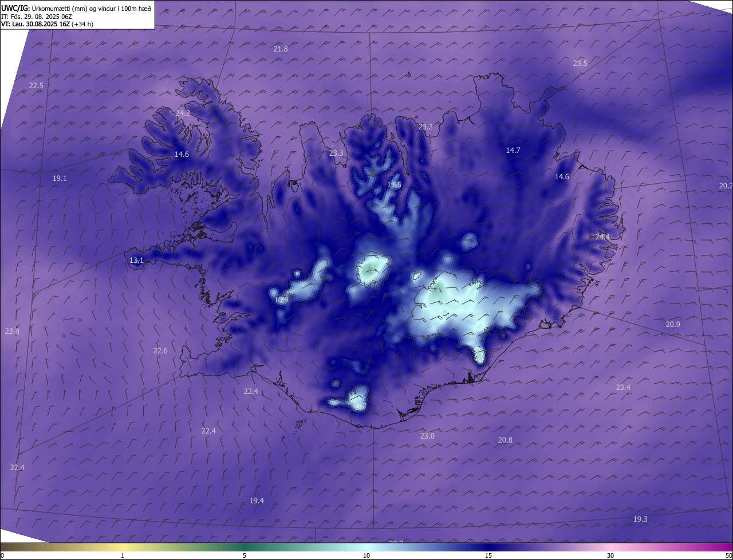Click the 21.8 value north of Iceland
Image resolution: width=733 pixels, height=560 pixels.
coord(281,49)
